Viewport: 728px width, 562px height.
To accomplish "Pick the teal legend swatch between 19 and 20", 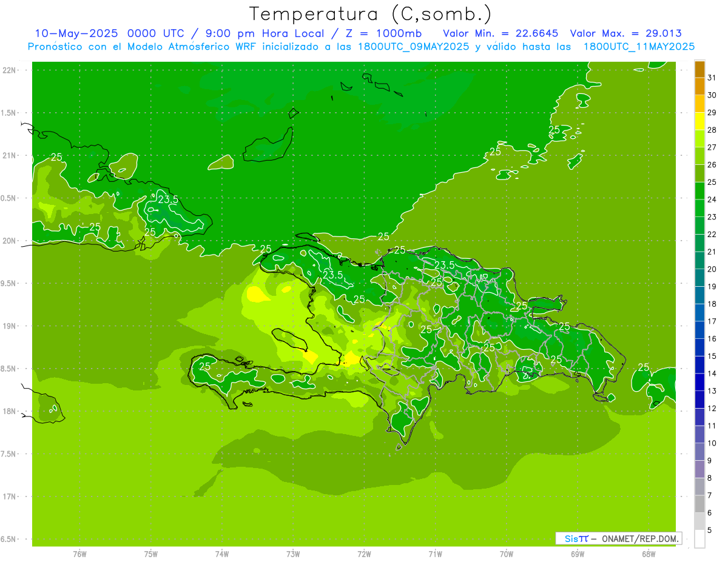I will [x=699, y=278].
